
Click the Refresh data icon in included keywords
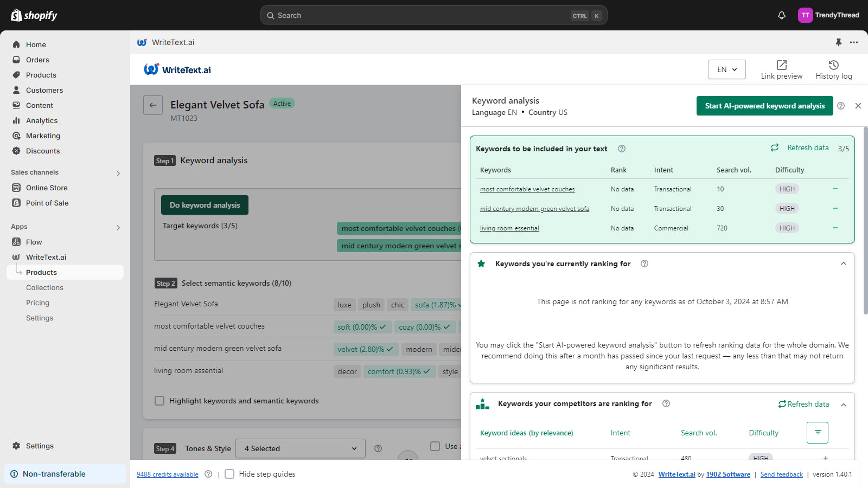(775, 147)
